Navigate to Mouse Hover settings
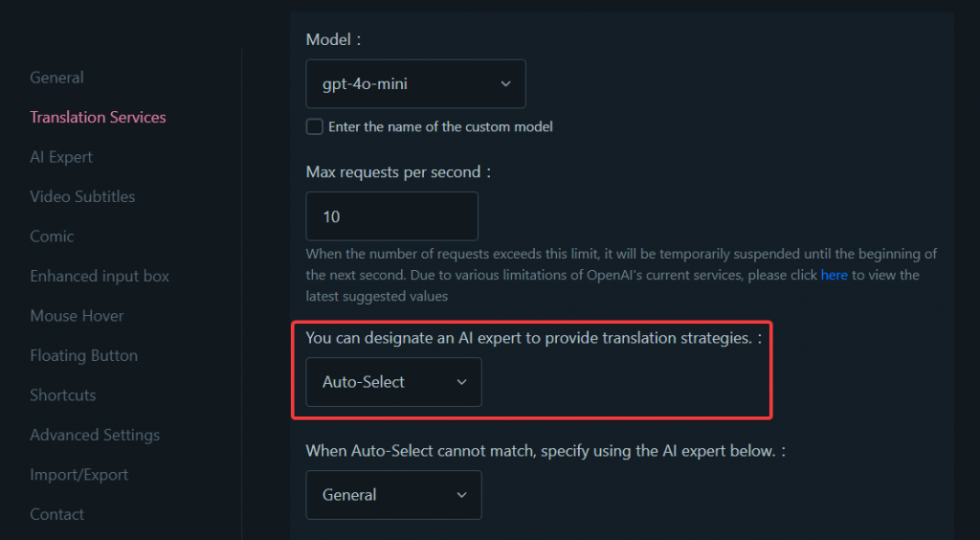Viewport: 980px width, 540px height. (77, 316)
